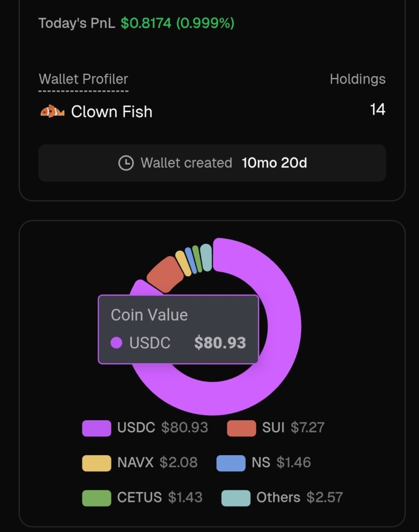The width and height of the screenshot is (419, 532).
Task: Select the CETUS green legend swatch
Action: 97,498
